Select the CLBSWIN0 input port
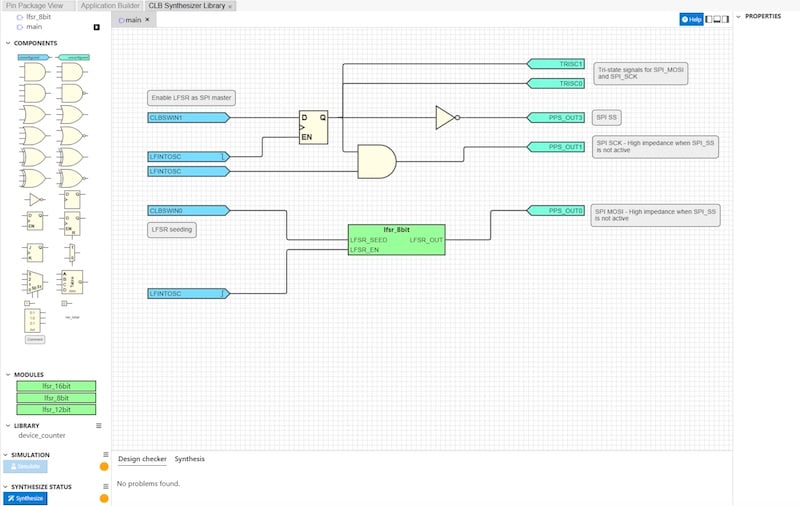The width and height of the screenshot is (800, 506). point(188,210)
